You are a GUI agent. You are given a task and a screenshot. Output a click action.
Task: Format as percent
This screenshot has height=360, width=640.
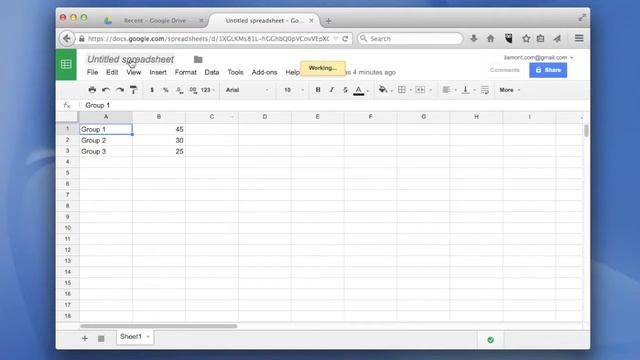coord(166,90)
